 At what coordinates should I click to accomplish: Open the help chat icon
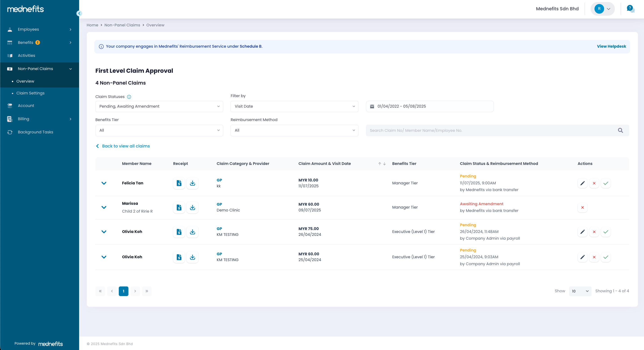pyautogui.click(x=630, y=9)
